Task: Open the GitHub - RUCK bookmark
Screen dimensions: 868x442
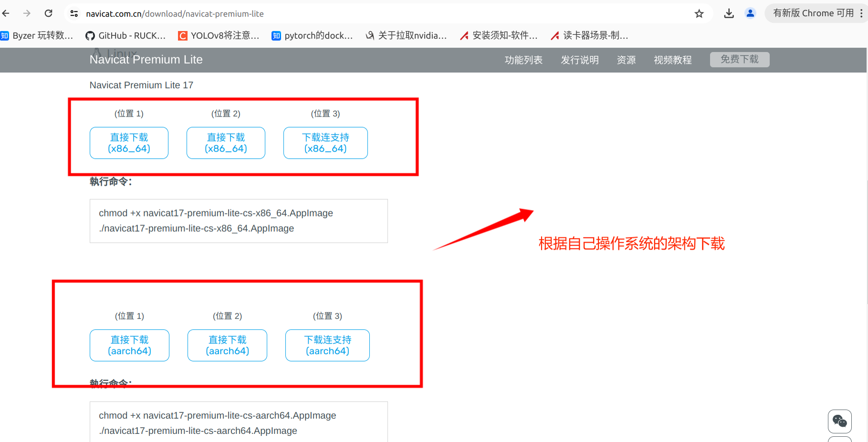Action: (x=125, y=35)
